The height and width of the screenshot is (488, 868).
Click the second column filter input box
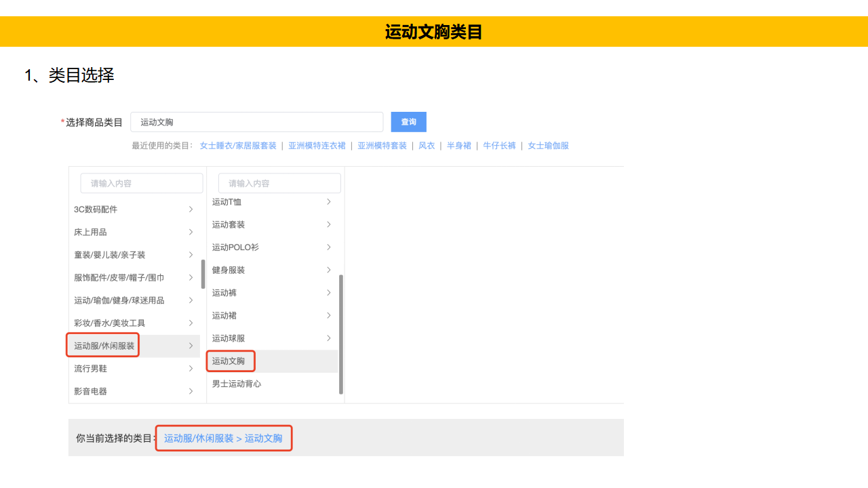(x=279, y=183)
